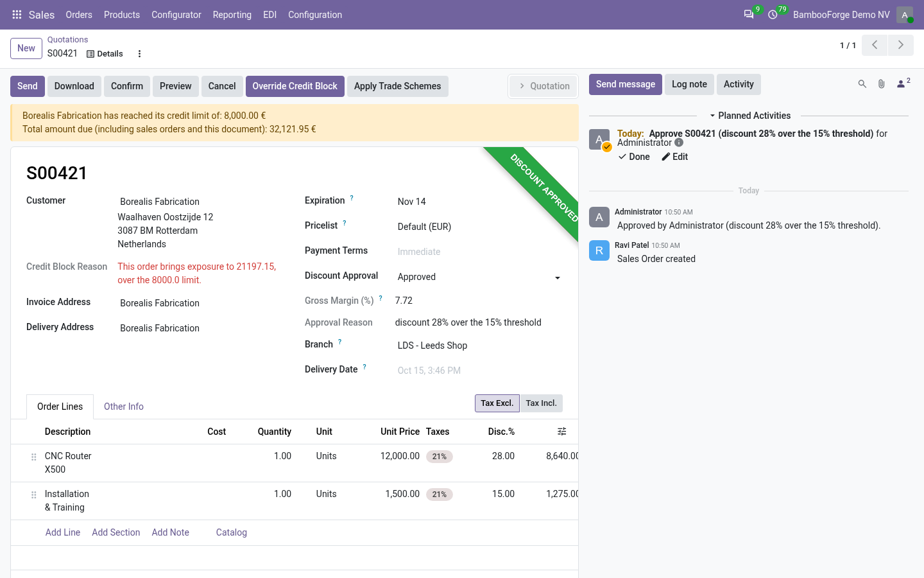
Task: Show info icon next to Administrator activity
Action: (x=679, y=143)
